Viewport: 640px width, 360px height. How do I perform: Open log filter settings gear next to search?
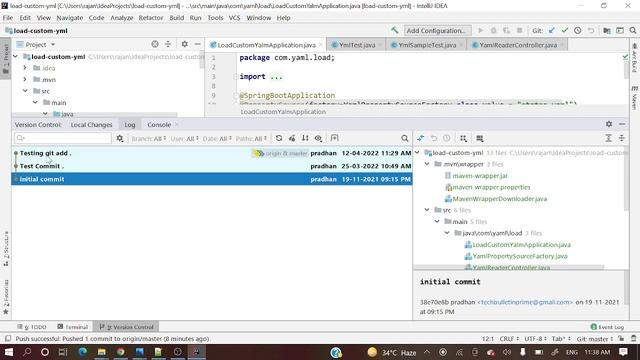(x=120, y=138)
